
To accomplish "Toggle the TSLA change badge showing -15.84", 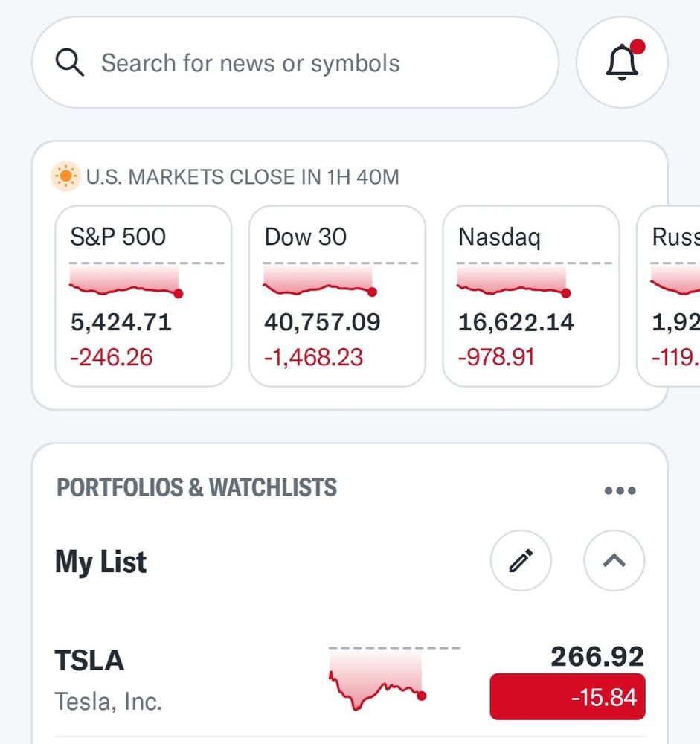I will point(568,696).
